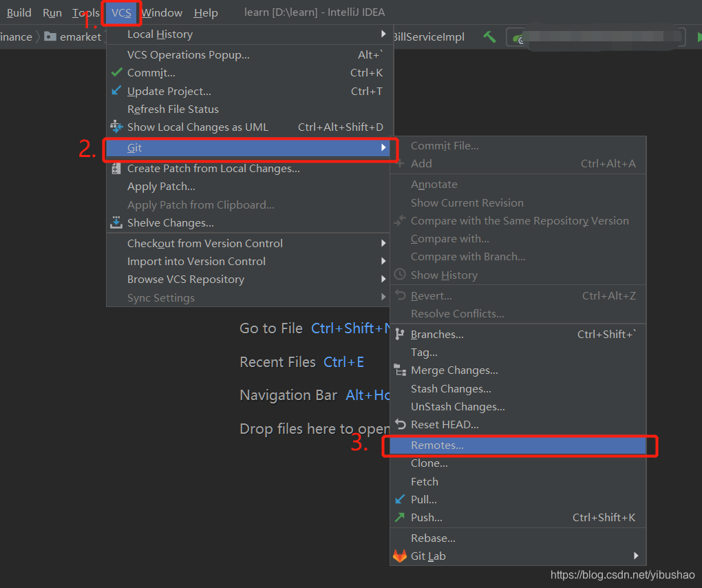Screen dimensions: 702x588
Task: Click the Create Patch document icon
Action: click(116, 169)
